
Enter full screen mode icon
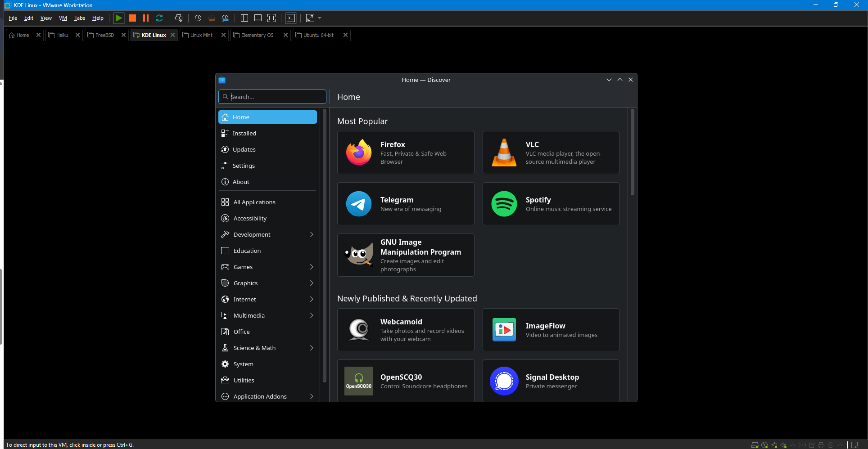click(x=271, y=18)
